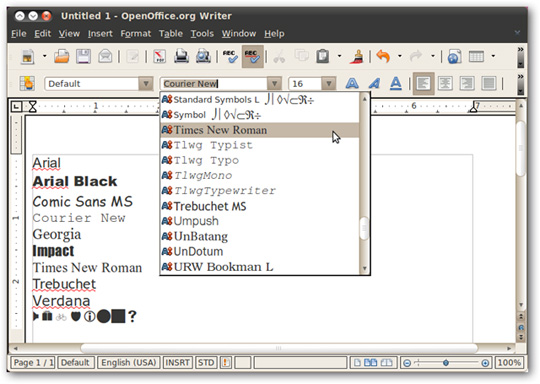Toggle Italic formatting
The width and height of the screenshot is (540, 384).
point(374,83)
